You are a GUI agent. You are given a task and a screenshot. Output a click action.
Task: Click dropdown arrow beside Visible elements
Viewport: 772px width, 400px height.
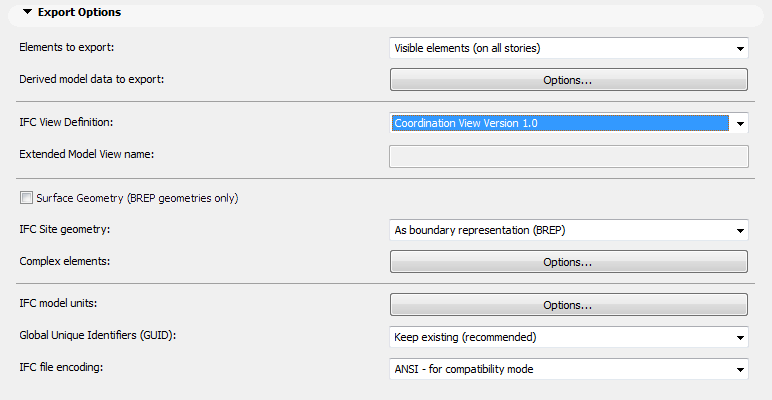740,48
